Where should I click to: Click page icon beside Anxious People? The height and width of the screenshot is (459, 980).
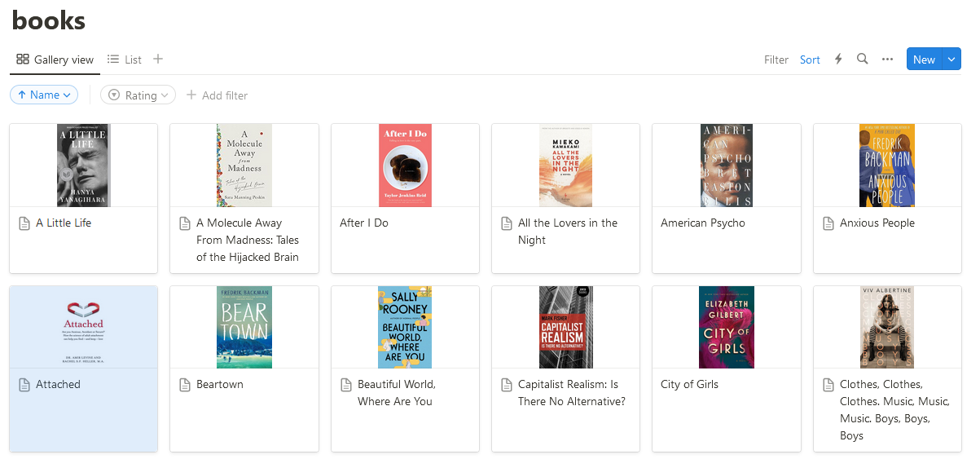click(x=828, y=223)
